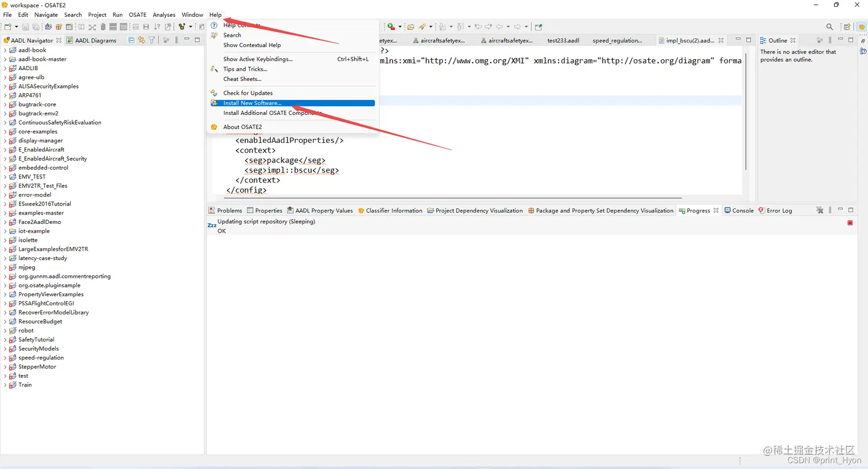The width and height of the screenshot is (868, 469).
Task: Click the New AADL Project boat icon
Action: pyautogui.click(x=48, y=26)
